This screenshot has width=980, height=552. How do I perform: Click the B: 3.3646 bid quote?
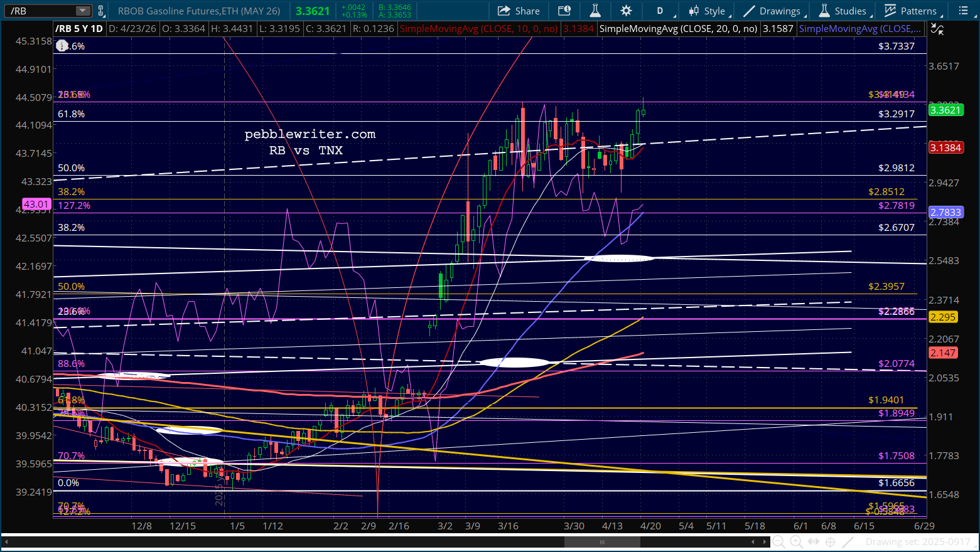point(396,7)
